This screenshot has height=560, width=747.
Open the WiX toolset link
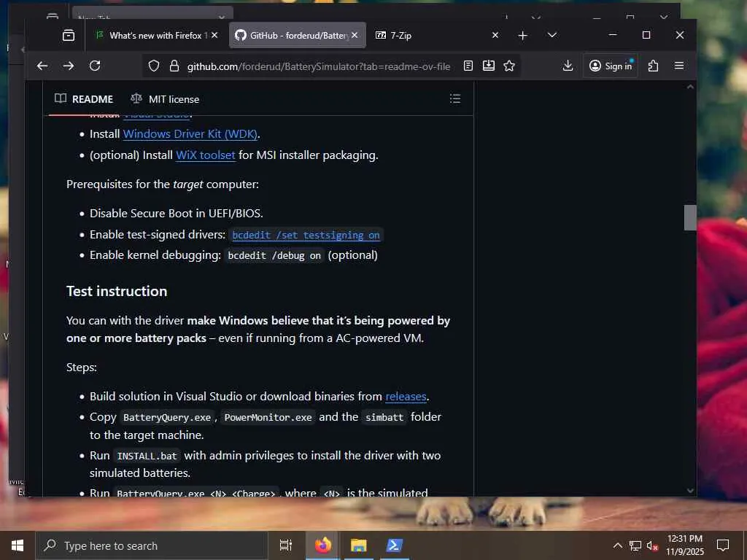(x=205, y=155)
